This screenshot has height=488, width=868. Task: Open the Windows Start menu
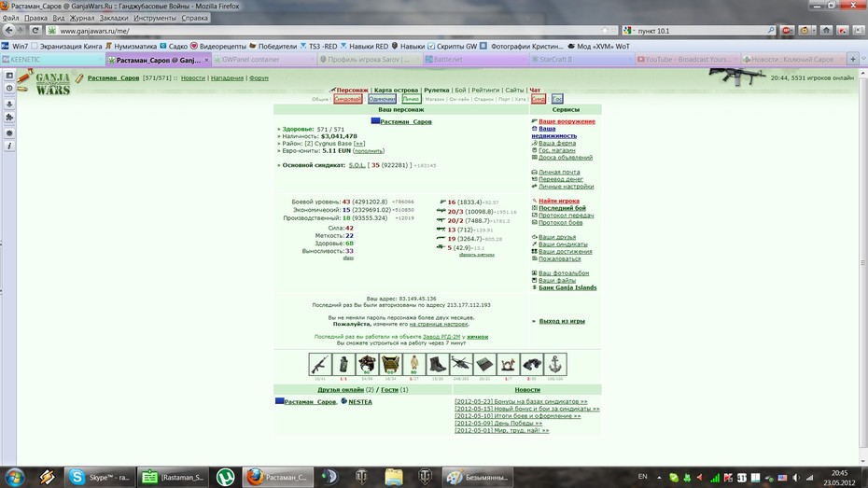pos(14,477)
